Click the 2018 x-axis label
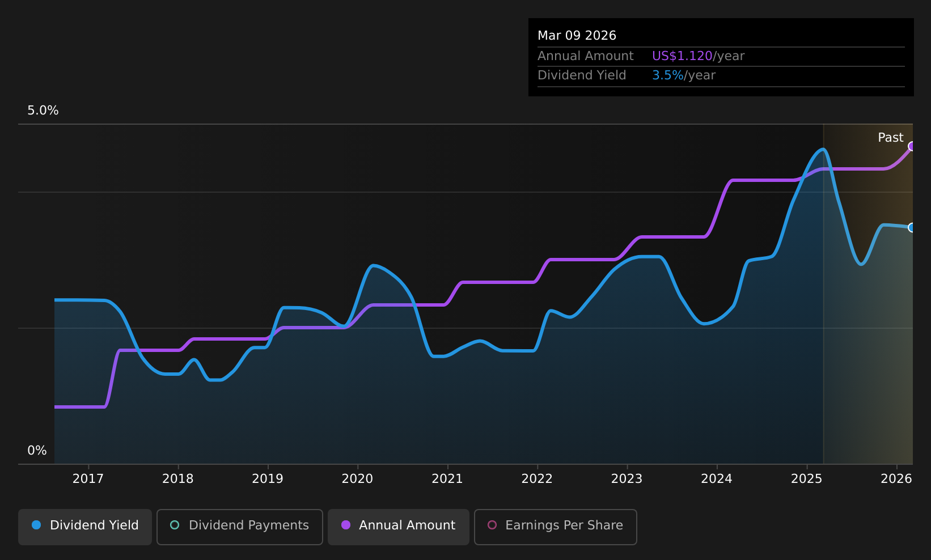 (178, 479)
